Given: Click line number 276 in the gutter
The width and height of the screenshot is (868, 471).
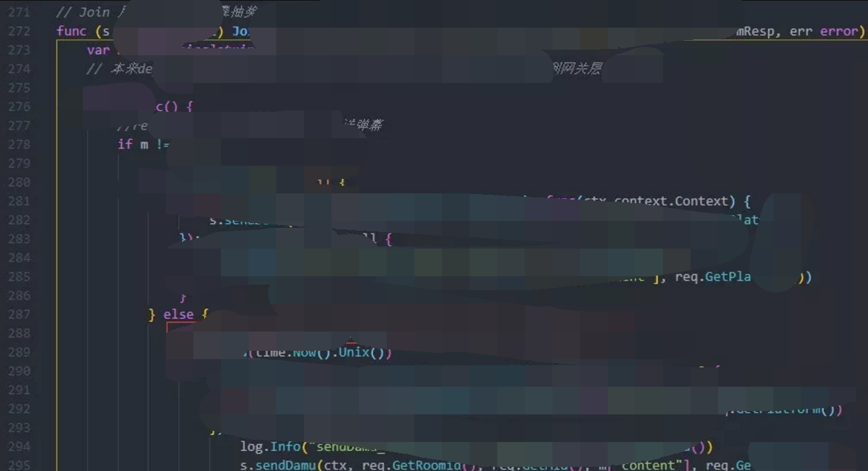Looking at the screenshot, I should (x=20, y=106).
